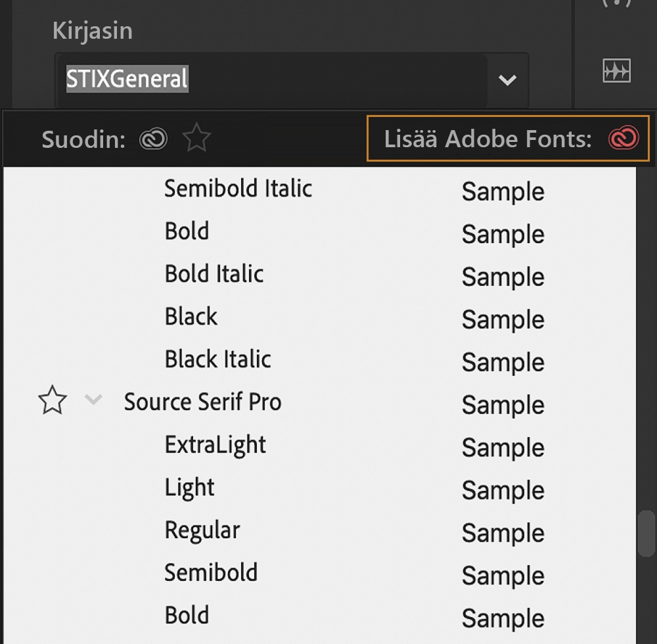
Task: Click the Creative Cloud filter icon next to "Suodin"
Action: coord(154,139)
